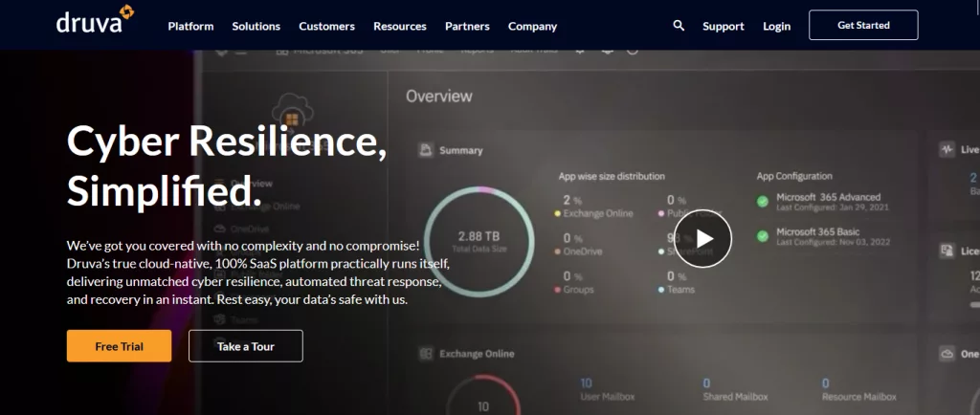980x415 pixels.
Task: Click green check beside Microsoft 365 Advanced
Action: pyautogui.click(x=763, y=202)
